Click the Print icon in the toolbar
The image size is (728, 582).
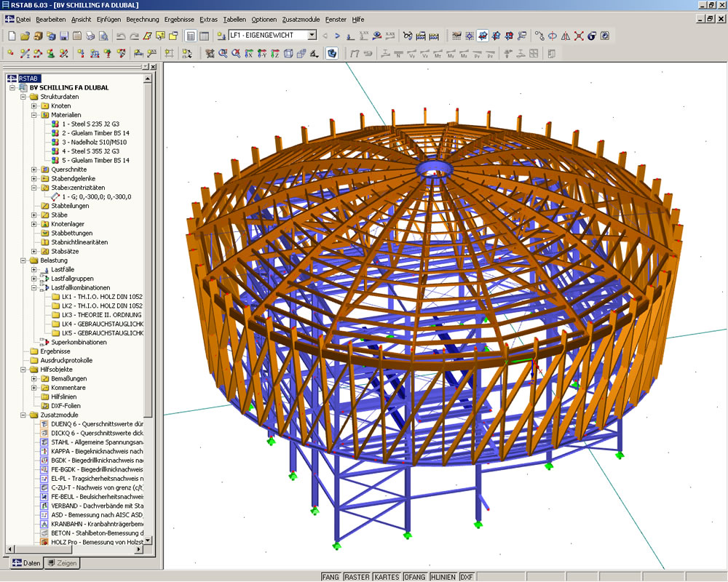pos(90,36)
